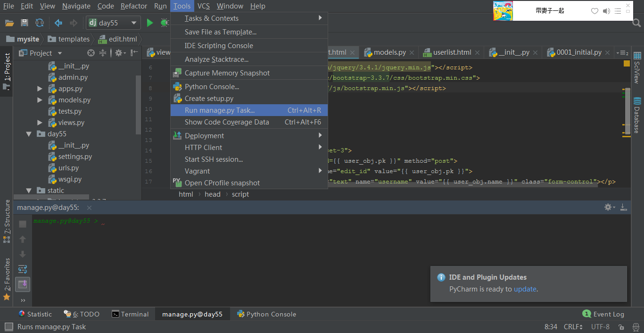The width and height of the screenshot is (644, 333).
Task: Open Python Console tool window button
Action: [267, 314]
